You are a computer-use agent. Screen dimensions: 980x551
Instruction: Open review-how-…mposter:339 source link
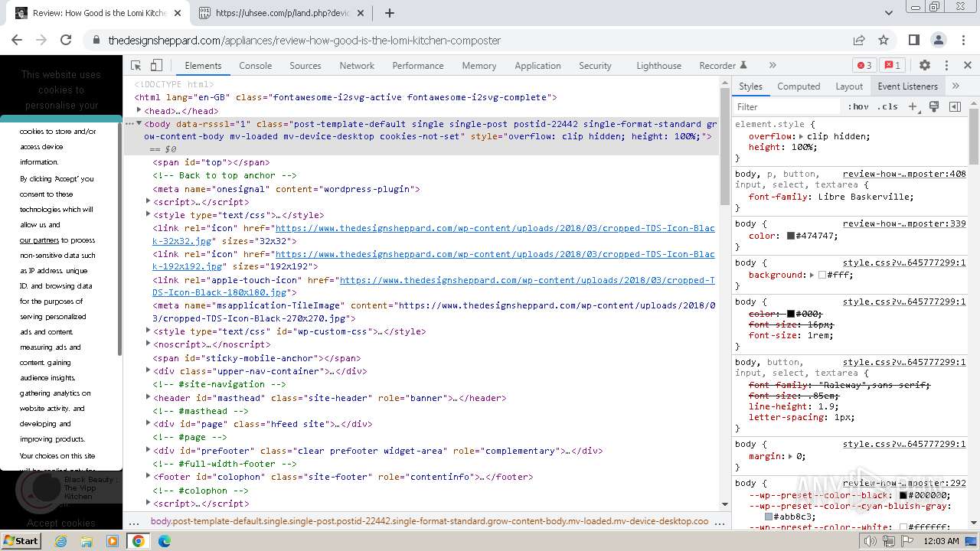pos(904,223)
